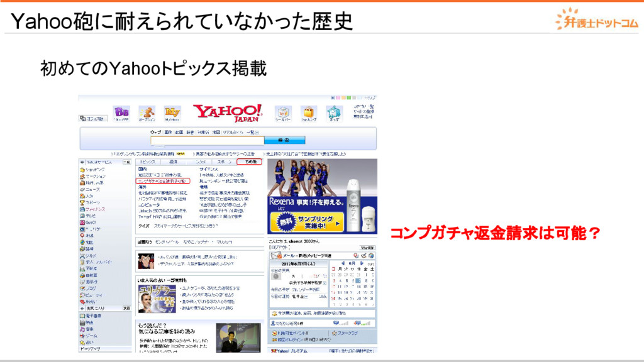
Task: Open the コンプガチャ返金請求 news headline
Action: click(163, 181)
